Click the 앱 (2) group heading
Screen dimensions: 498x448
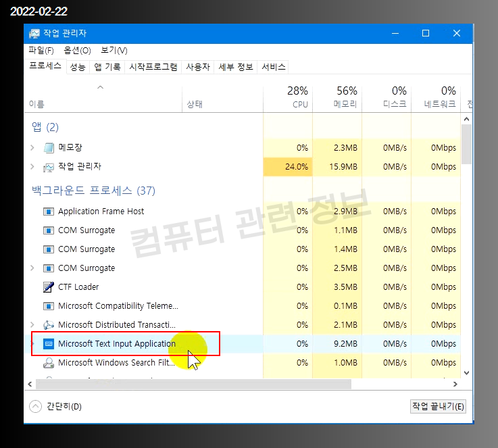[x=45, y=127]
